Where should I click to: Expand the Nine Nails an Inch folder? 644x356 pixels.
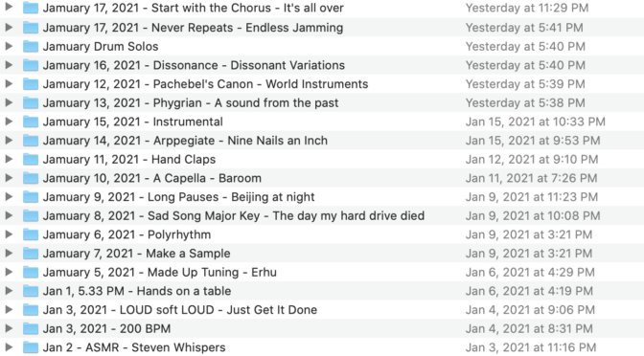pos(9,141)
